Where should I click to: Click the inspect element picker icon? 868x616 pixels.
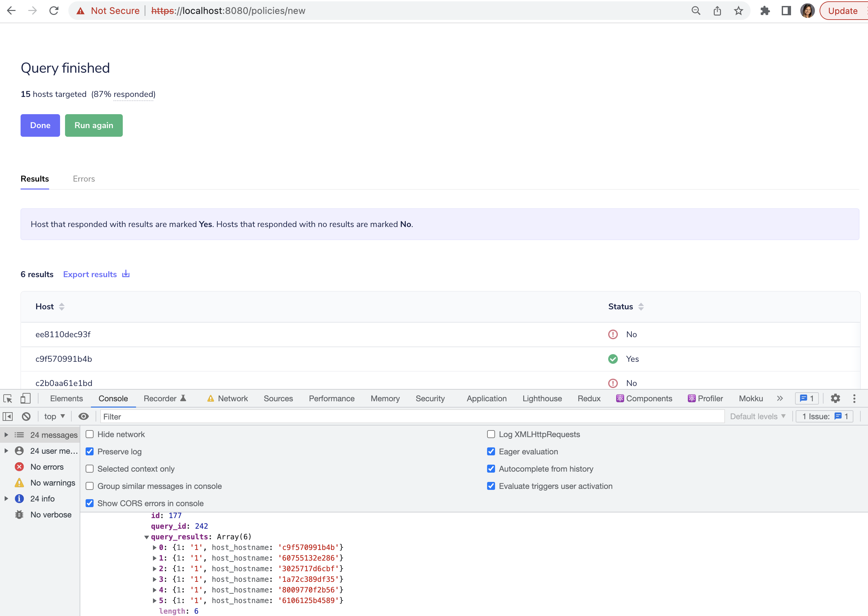pyautogui.click(x=8, y=398)
